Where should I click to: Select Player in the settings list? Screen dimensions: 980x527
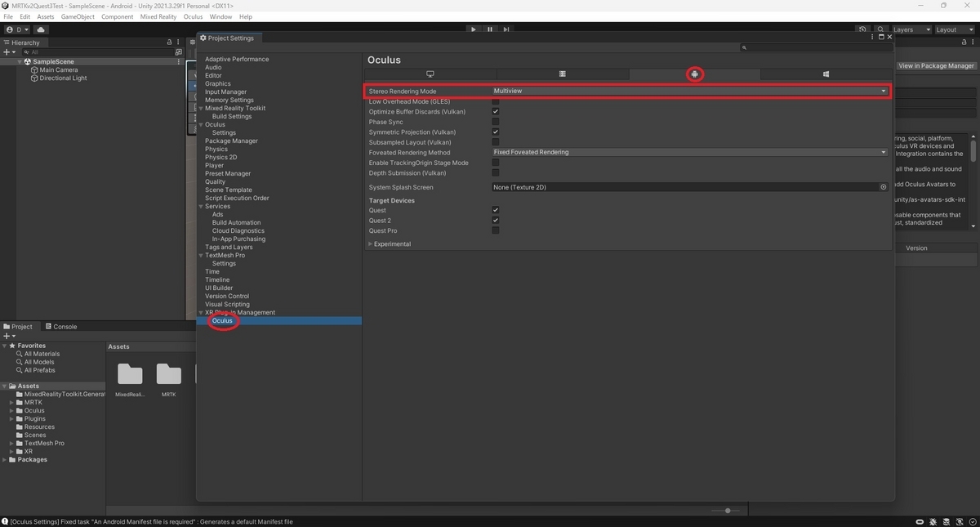(x=214, y=165)
